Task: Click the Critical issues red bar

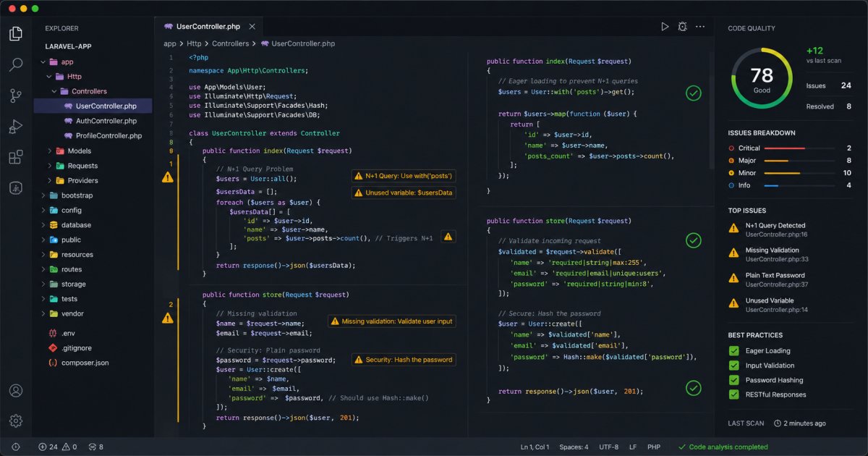Action: point(785,148)
